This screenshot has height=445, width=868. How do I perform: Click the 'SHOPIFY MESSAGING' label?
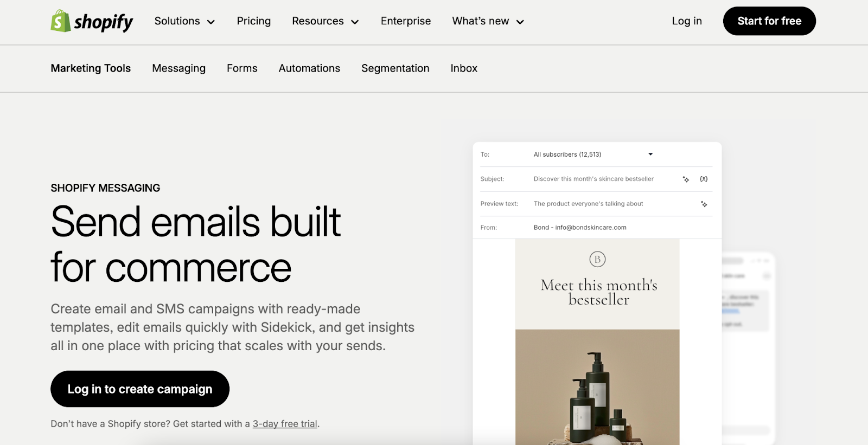pyautogui.click(x=105, y=188)
